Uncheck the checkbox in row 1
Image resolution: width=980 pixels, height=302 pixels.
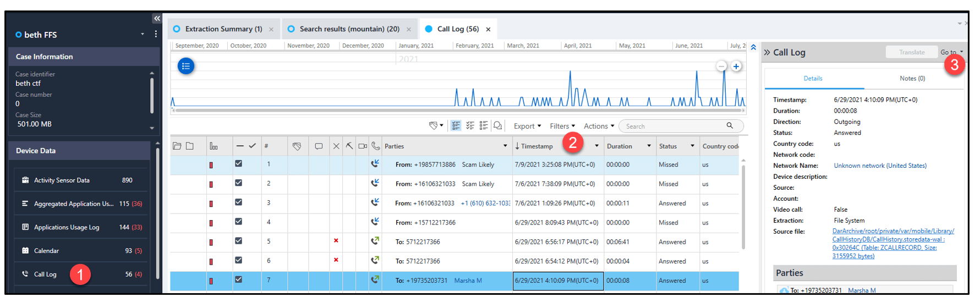[x=238, y=163]
